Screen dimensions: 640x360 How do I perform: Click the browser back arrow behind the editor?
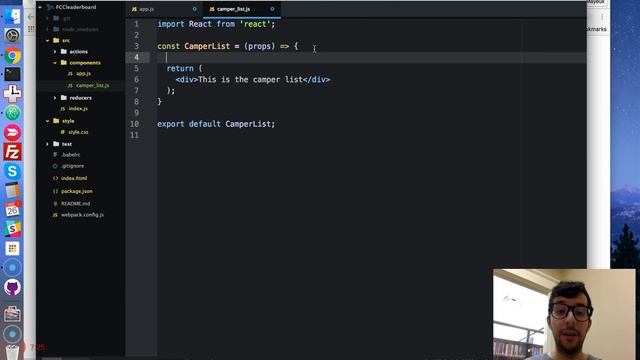(31, 17)
